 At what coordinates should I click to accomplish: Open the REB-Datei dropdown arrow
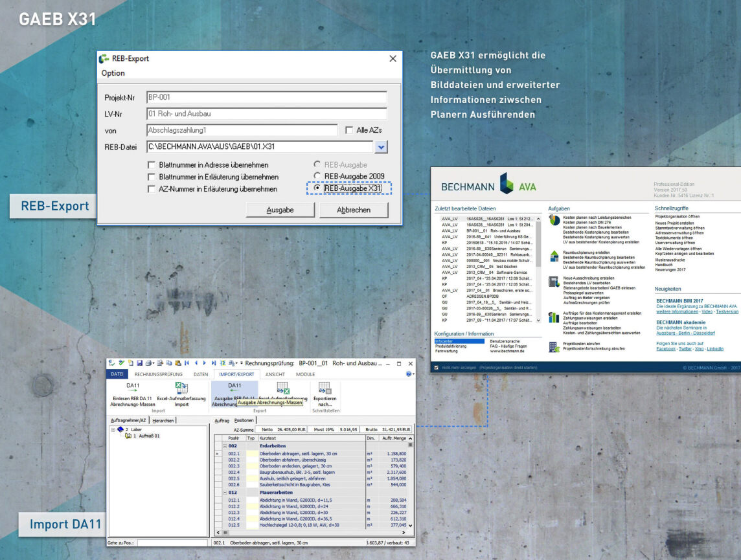(x=381, y=147)
